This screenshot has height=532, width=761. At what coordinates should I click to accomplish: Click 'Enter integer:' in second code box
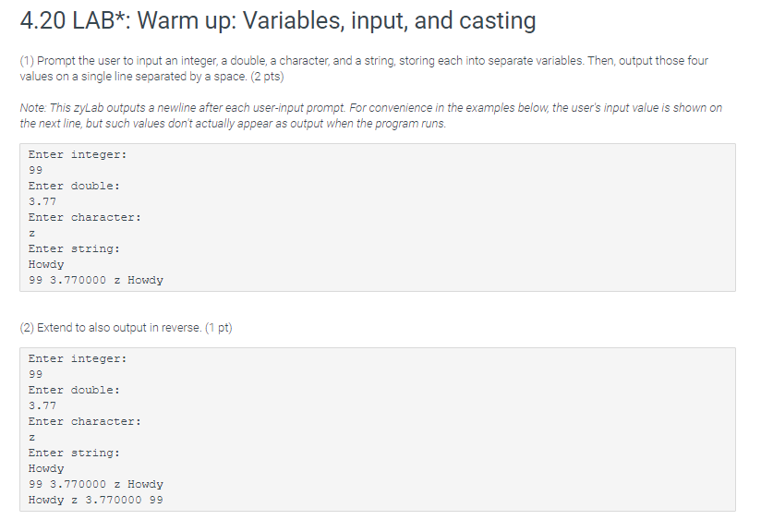click(x=78, y=358)
